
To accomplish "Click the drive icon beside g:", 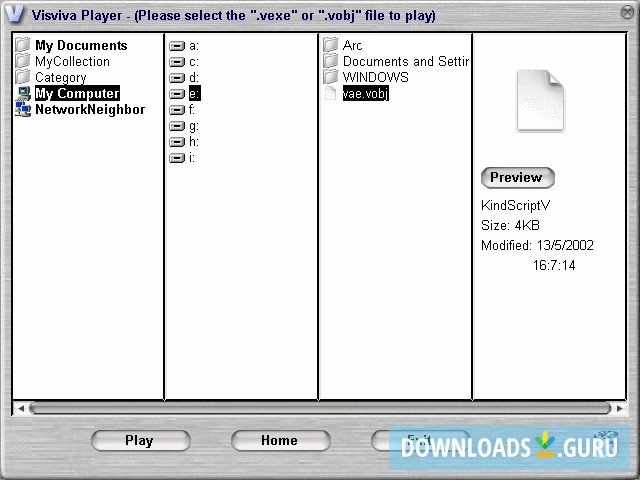I will pyautogui.click(x=177, y=126).
